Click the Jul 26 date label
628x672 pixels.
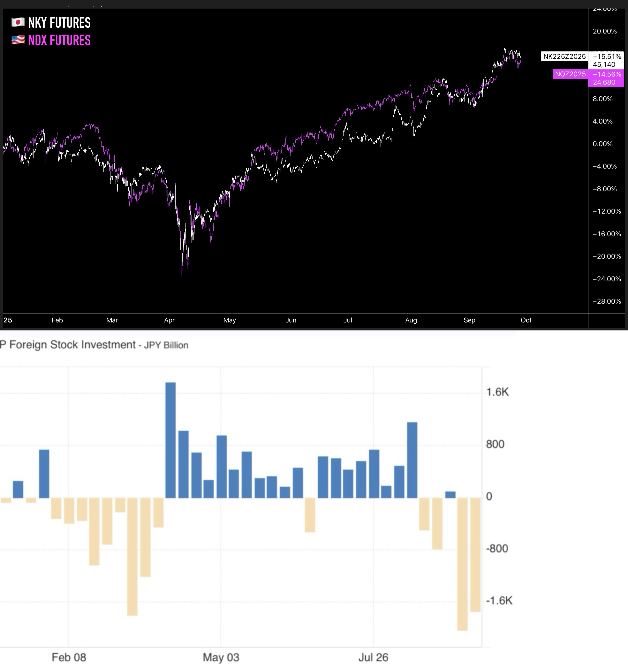[373, 657]
